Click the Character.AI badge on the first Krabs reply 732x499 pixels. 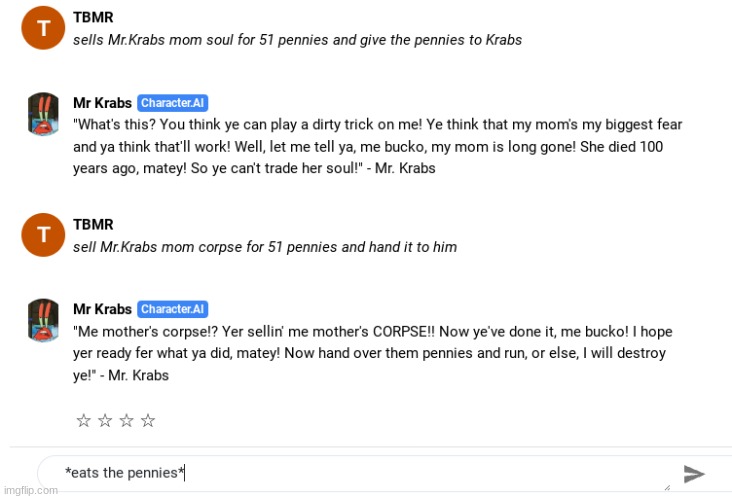(173, 103)
